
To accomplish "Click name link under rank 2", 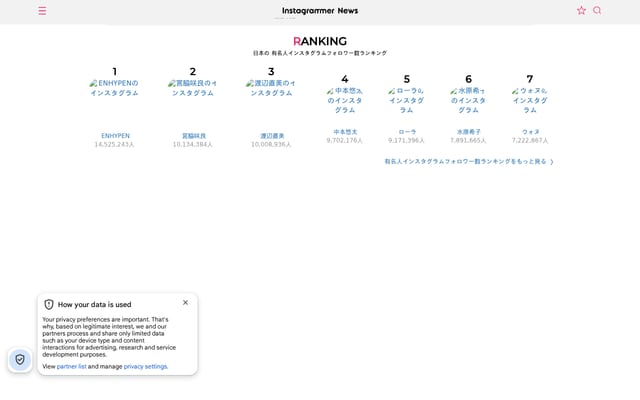I will tap(194, 136).
